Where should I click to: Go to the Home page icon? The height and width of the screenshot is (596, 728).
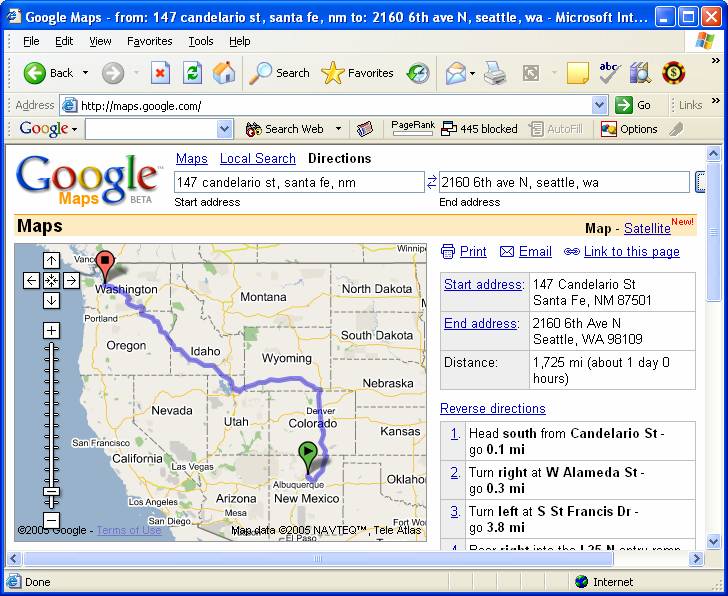coord(224,73)
